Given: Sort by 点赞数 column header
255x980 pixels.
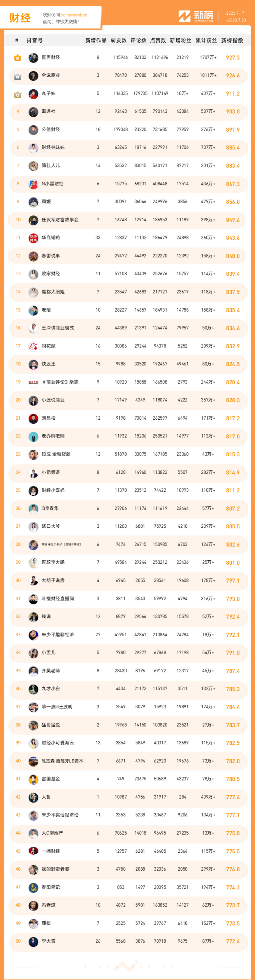Looking at the screenshot, I should tap(158, 40).
